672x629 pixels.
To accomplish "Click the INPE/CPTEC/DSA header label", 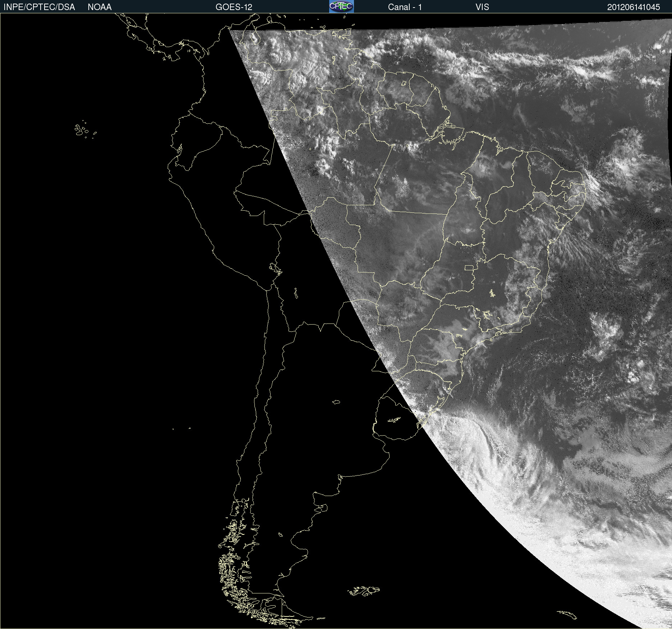I will [x=39, y=7].
